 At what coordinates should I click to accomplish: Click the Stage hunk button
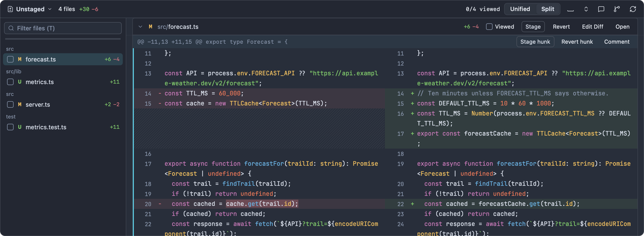pos(535,42)
